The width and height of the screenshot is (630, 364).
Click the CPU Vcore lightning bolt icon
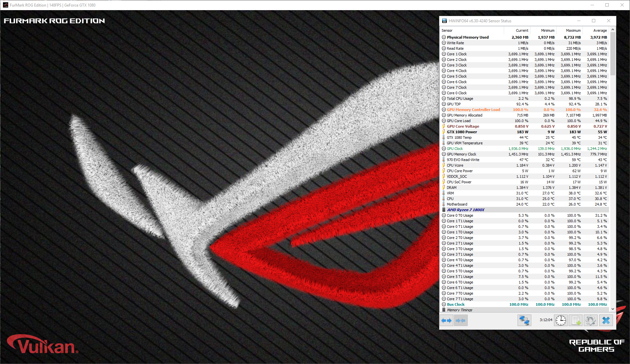(444, 165)
